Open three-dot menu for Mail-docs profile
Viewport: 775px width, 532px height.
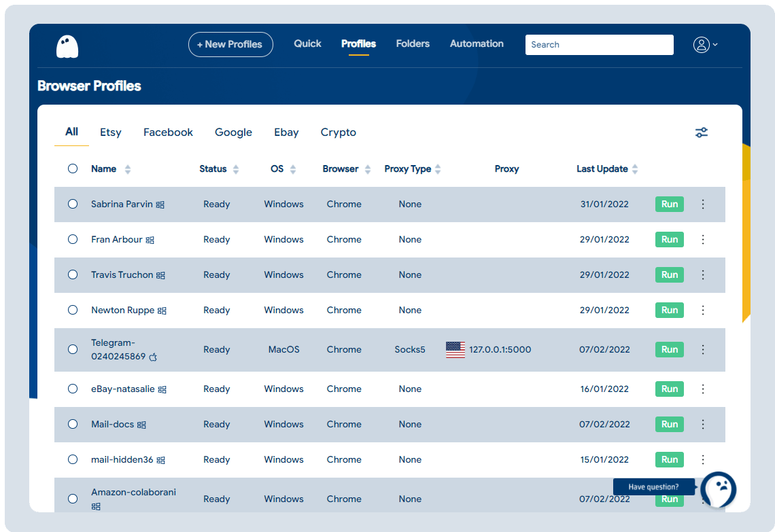pos(703,425)
